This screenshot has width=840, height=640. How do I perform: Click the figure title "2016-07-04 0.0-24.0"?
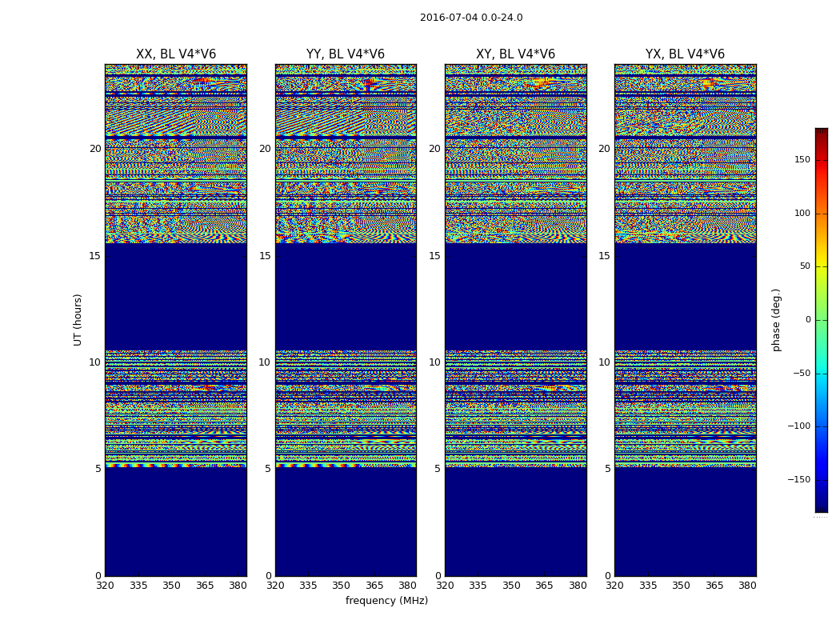pyautogui.click(x=471, y=18)
